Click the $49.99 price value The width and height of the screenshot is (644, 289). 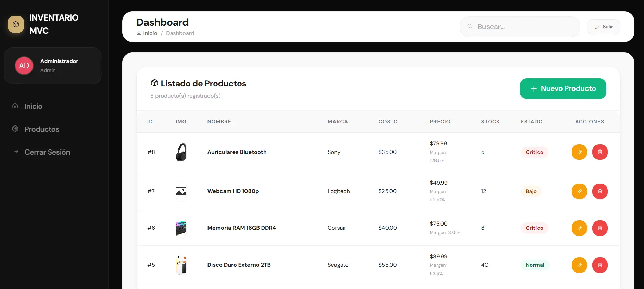tap(439, 183)
